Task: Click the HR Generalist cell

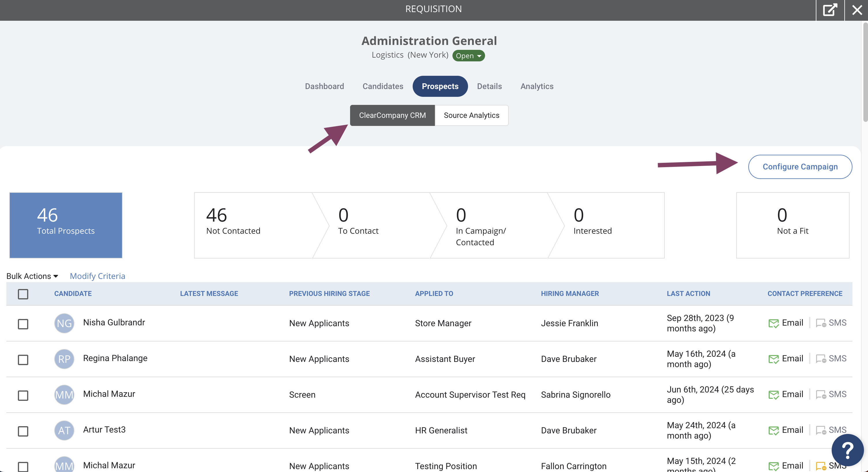Action: coord(441,430)
